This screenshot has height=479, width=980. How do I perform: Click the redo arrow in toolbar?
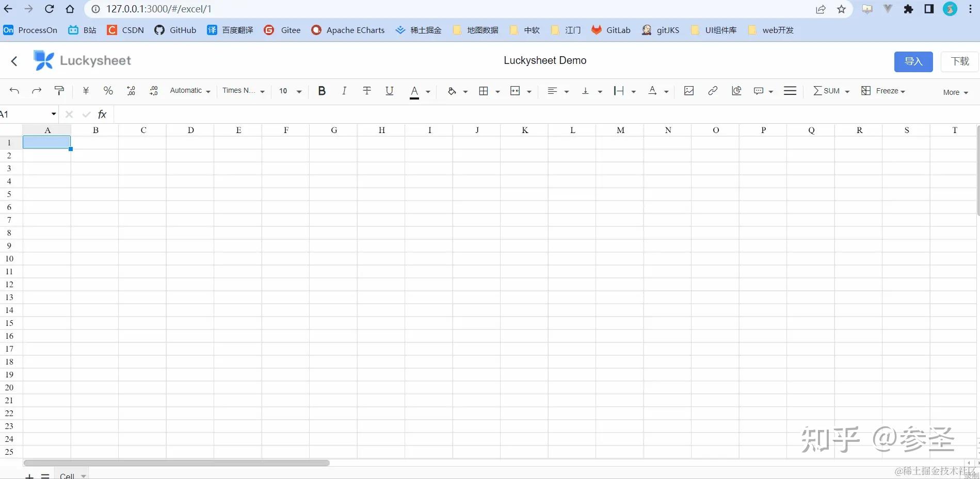coord(37,91)
